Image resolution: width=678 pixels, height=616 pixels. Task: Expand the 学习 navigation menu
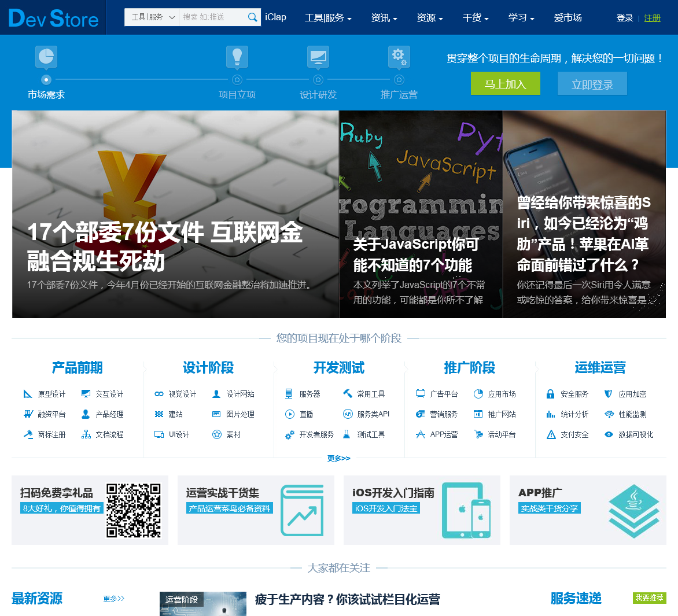tap(521, 18)
